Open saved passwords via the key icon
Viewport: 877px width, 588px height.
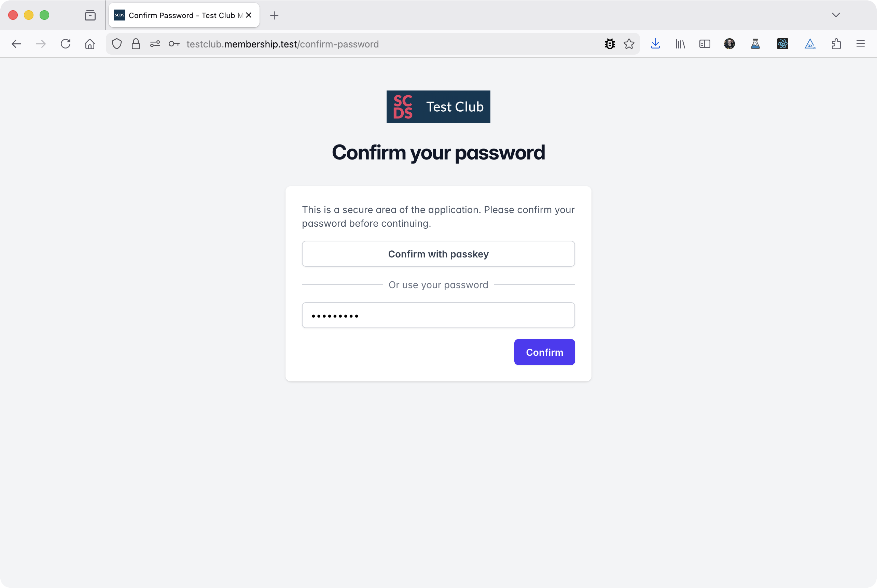pos(173,44)
